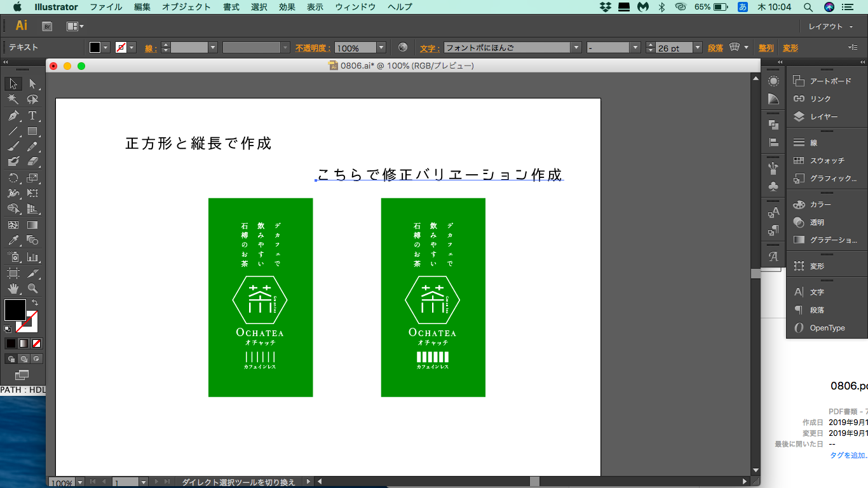868x488 pixels.
Task: Open the ファイル menu
Action: (x=106, y=7)
